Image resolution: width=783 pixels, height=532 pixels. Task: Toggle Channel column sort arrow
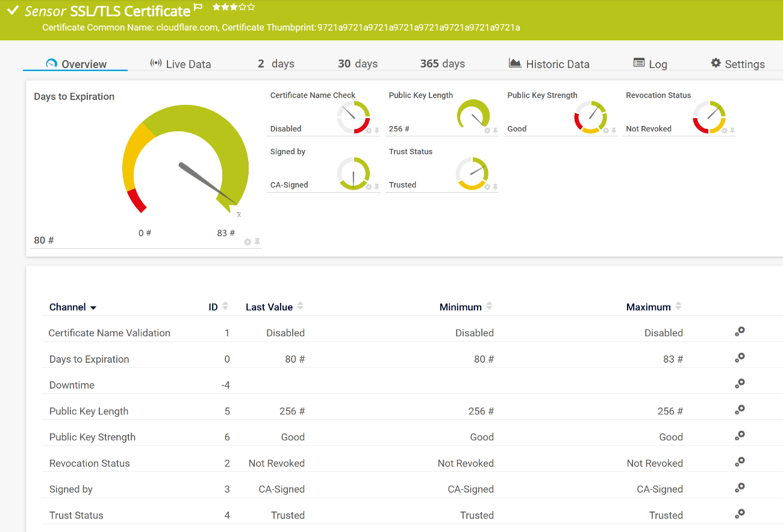click(93, 308)
